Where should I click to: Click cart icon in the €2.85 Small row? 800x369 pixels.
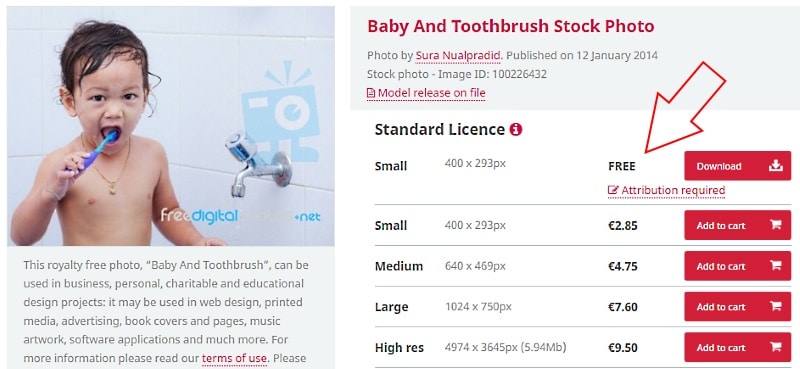click(x=776, y=225)
